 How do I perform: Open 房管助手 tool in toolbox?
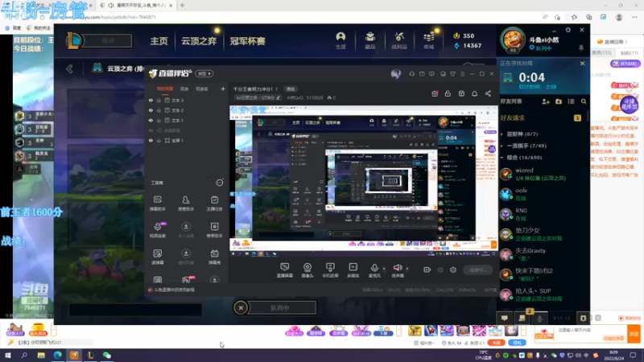(x=186, y=204)
